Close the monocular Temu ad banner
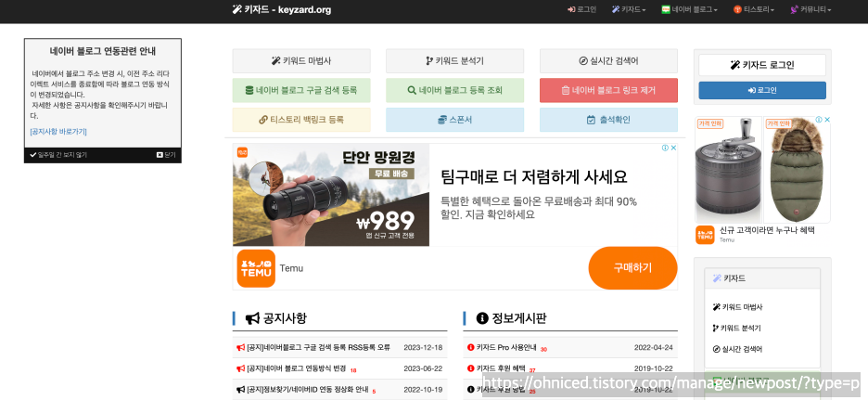868x400 pixels. [673, 148]
